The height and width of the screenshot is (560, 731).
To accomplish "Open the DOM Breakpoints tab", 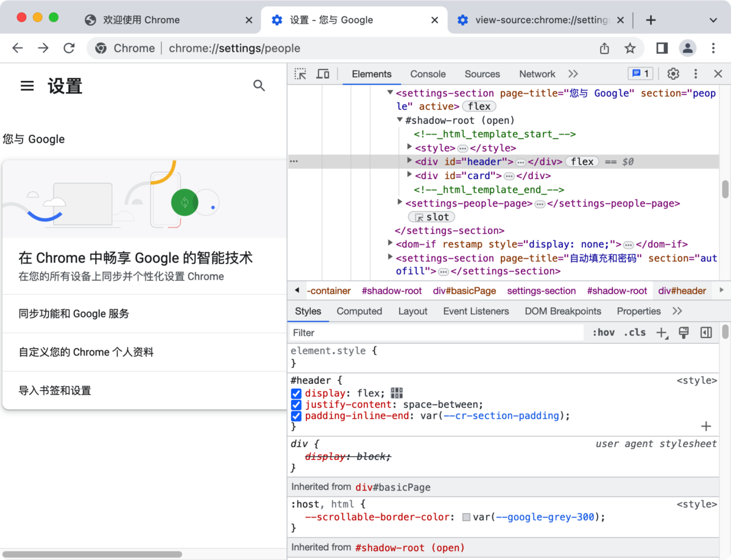I will click(563, 311).
